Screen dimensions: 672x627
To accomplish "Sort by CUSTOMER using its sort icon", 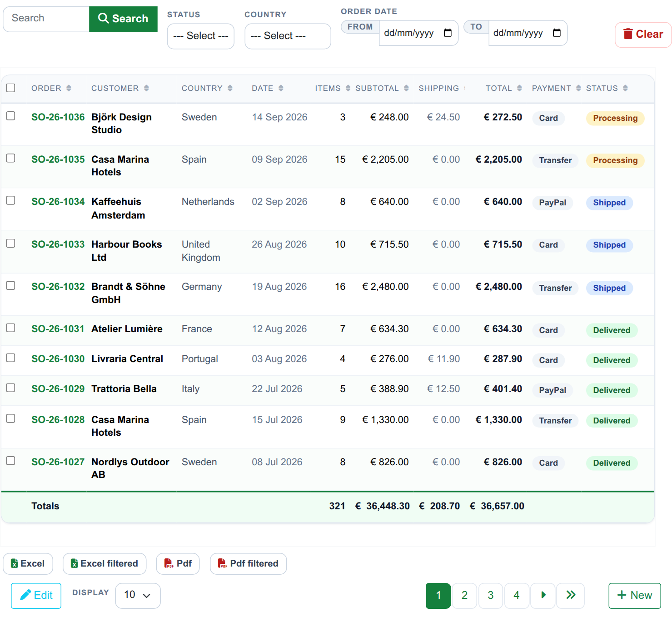I will pyautogui.click(x=146, y=88).
